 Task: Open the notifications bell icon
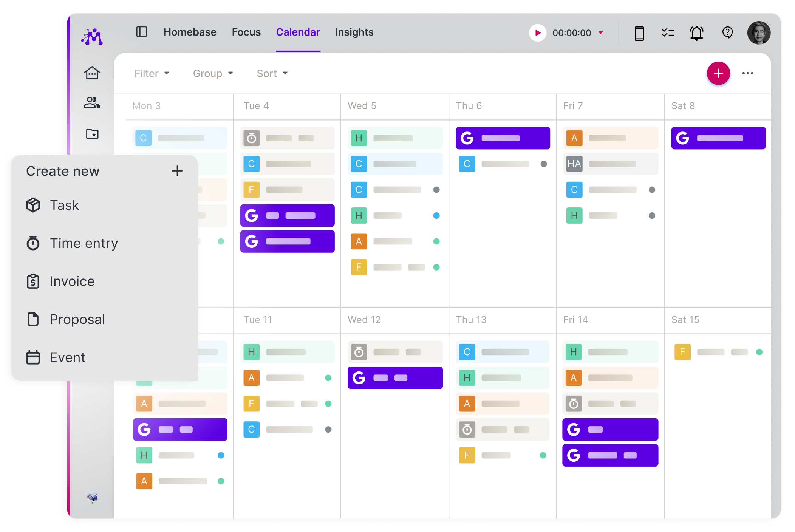[x=696, y=32]
